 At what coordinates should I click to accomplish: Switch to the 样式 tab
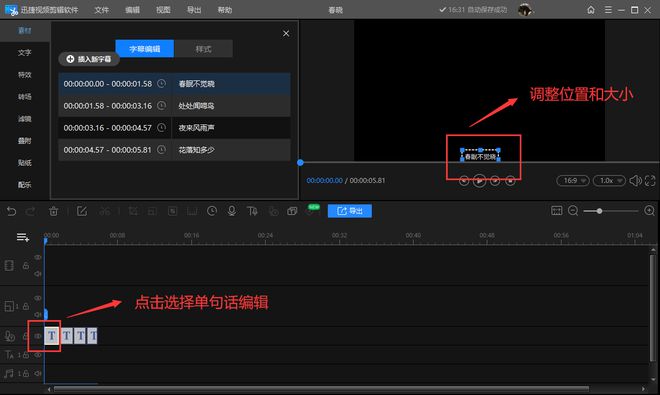coord(203,49)
